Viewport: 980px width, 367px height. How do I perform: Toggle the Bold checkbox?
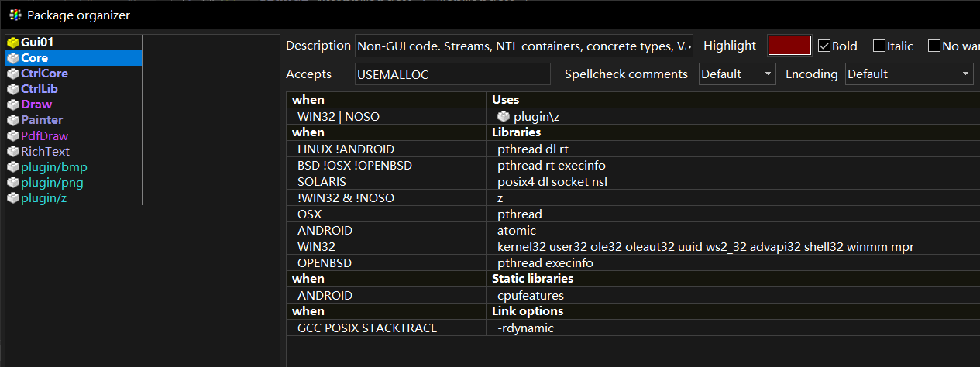tap(824, 46)
